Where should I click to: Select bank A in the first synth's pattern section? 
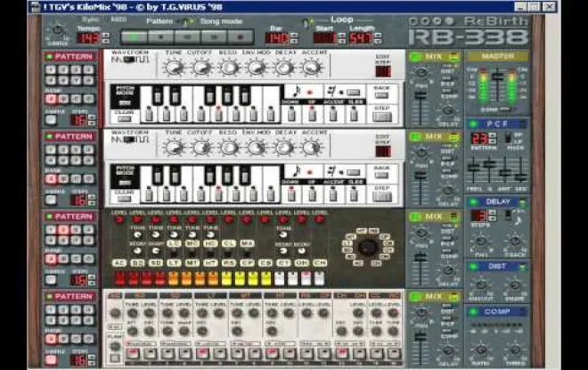pos(51,99)
